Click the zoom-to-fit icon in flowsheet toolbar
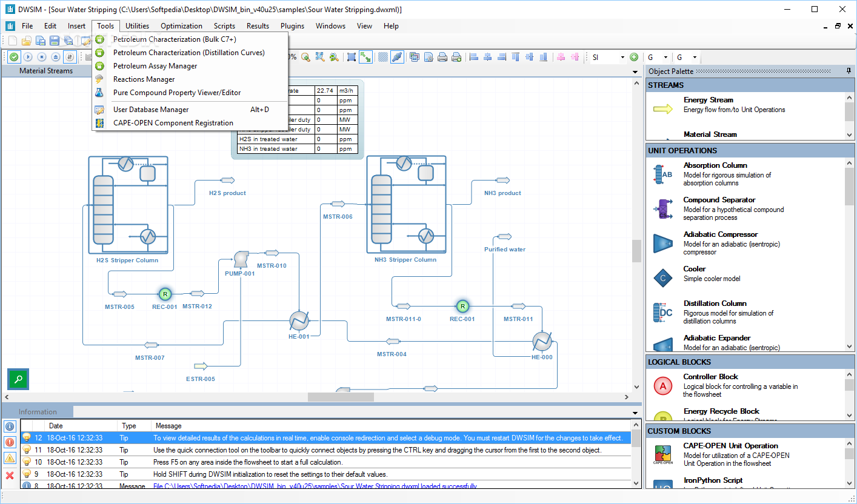 320,57
